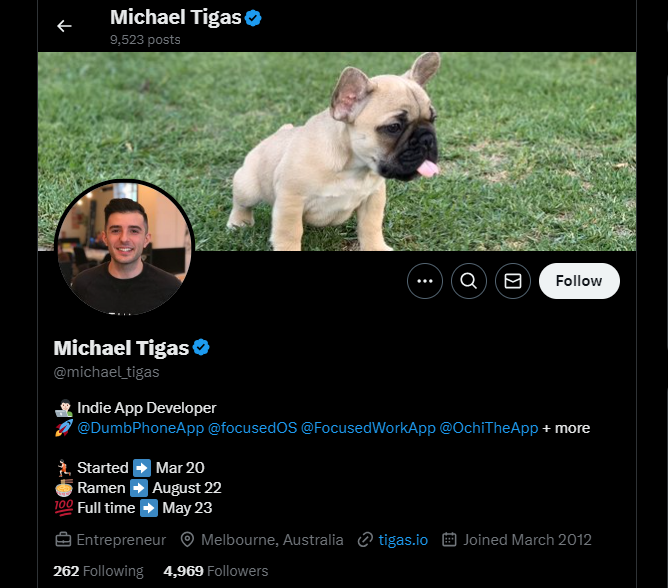The height and width of the screenshot is (588, 668).
Task: Click the verified badge in top header
Action: [x=253, y=17]
